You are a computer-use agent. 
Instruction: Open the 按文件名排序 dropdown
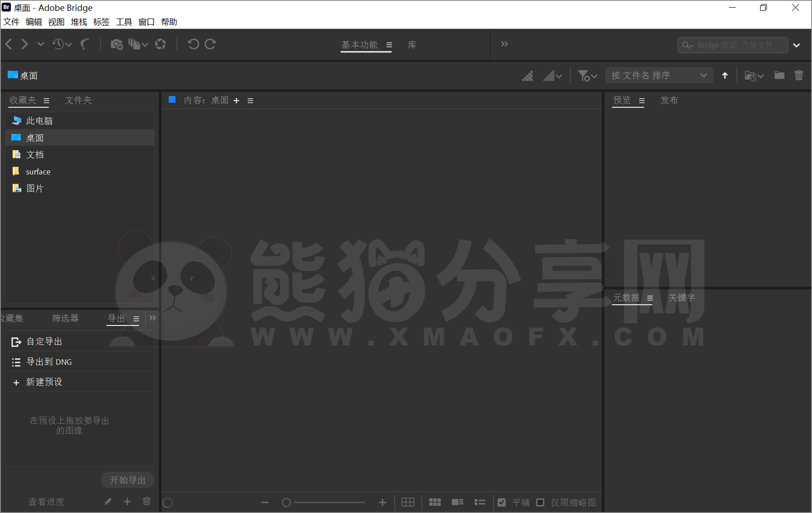pyautogui.click(x=659, y=75)
